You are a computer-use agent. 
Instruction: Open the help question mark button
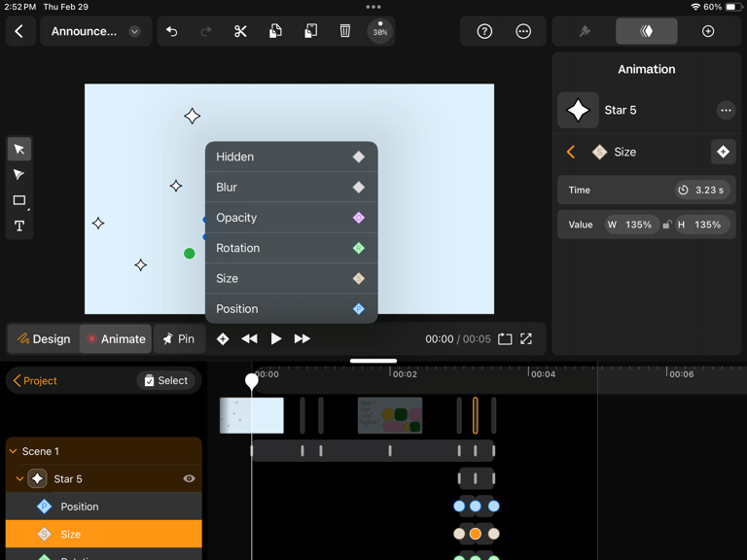[x=484, y=31]
